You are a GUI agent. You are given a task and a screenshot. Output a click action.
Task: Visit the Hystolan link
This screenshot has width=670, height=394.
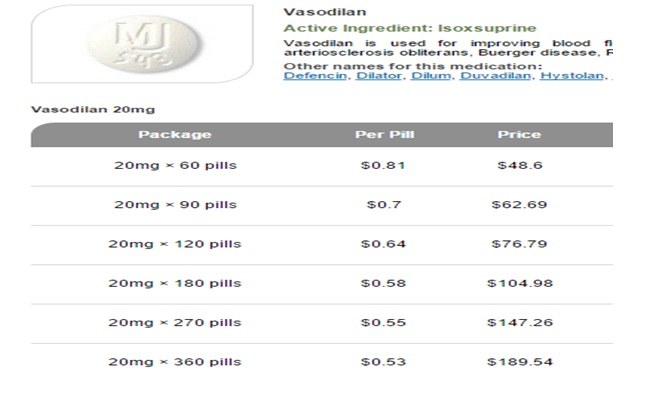pyautogui.click(x=572, y=76)
